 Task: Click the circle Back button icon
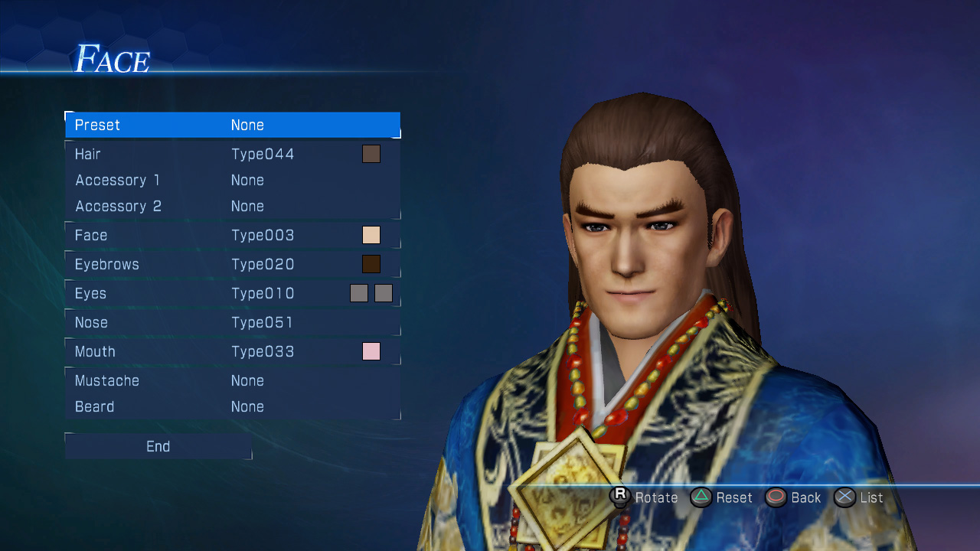pos(776,497)
